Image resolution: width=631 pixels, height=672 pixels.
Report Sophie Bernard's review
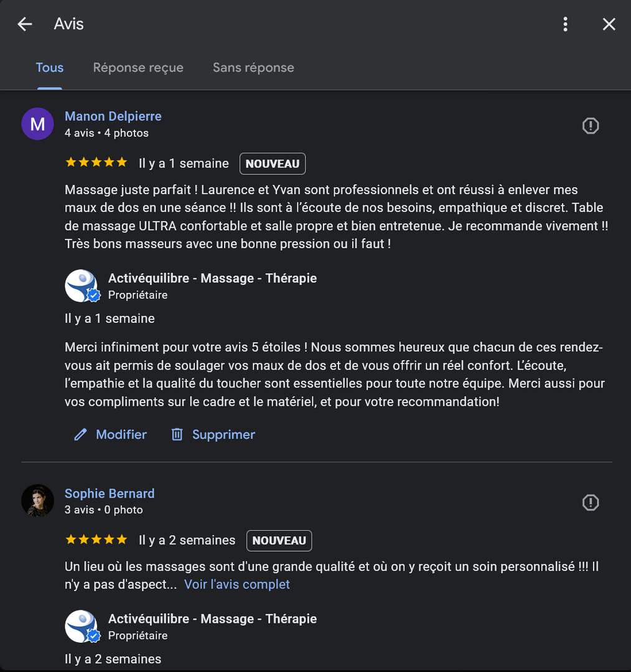click(x=590, y=503)
